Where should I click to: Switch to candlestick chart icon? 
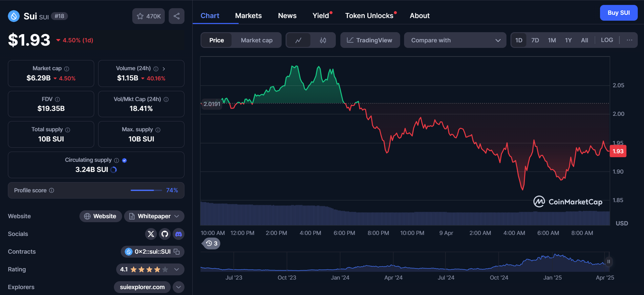323,40
